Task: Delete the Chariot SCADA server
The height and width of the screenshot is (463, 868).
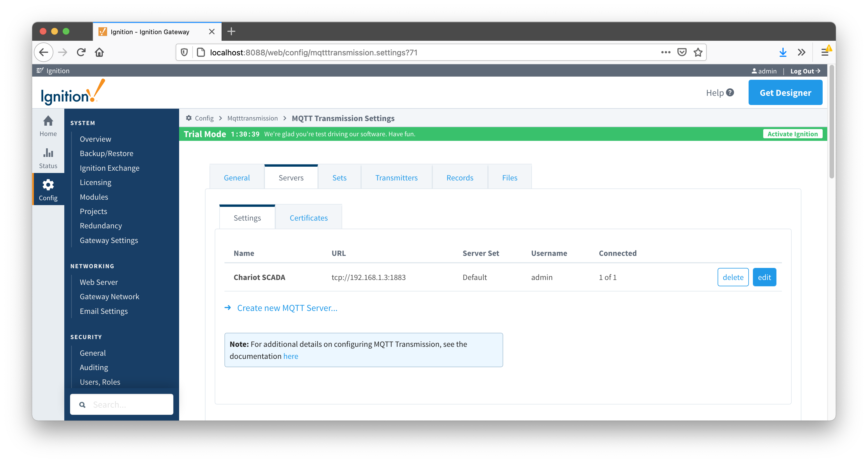Action: [x=733, y=277]
